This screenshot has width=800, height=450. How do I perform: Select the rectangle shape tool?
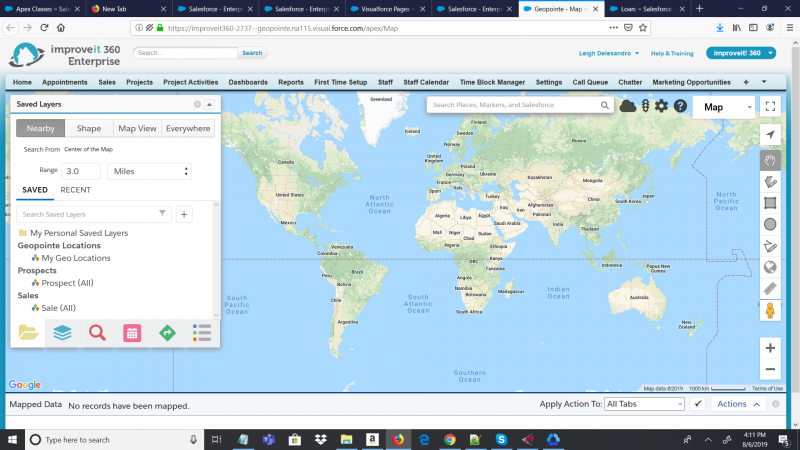pyautogui.click(x=770, y=203)
